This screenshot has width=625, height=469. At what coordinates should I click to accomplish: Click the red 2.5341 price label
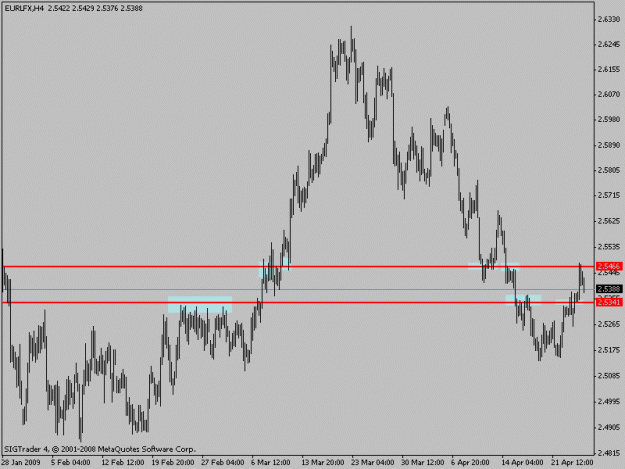click(x=609, y=302)
